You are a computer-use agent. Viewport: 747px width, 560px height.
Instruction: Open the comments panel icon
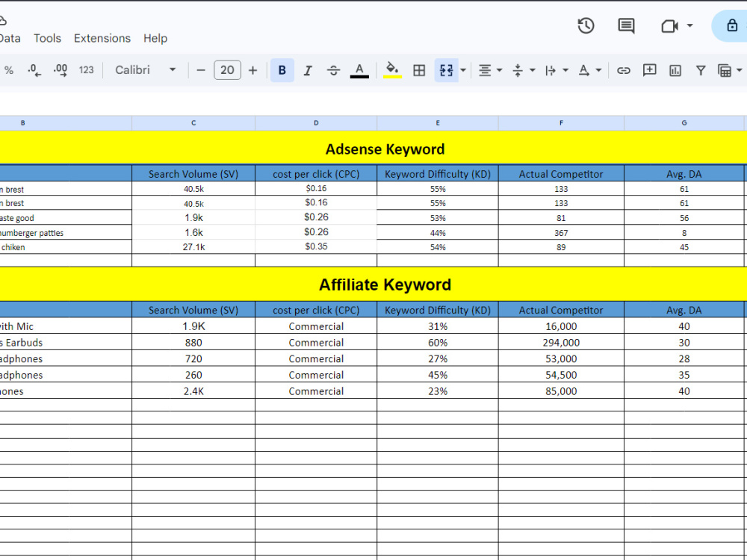tap(626, 25)
